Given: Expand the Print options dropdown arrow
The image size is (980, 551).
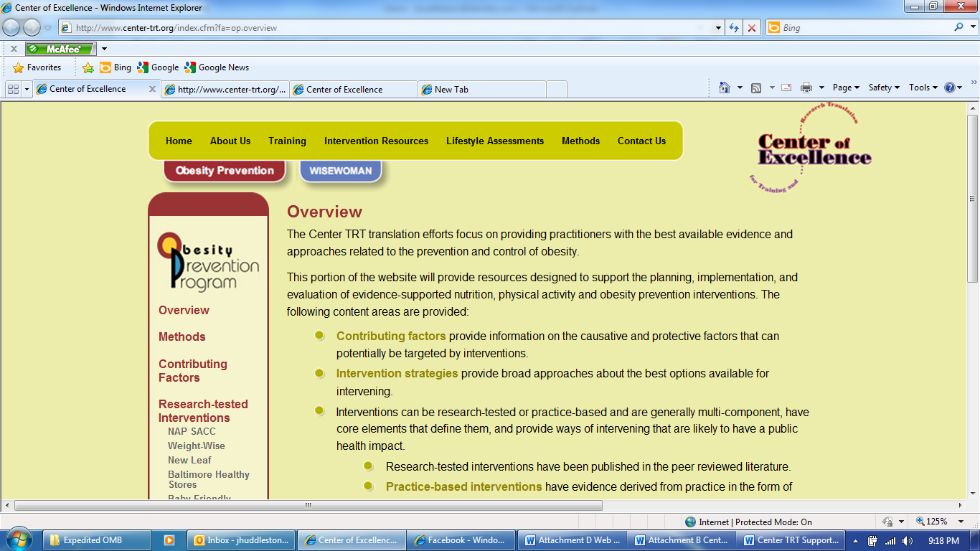Looking at the screenshot, I should pyautogui.click(x=821, y=88).
